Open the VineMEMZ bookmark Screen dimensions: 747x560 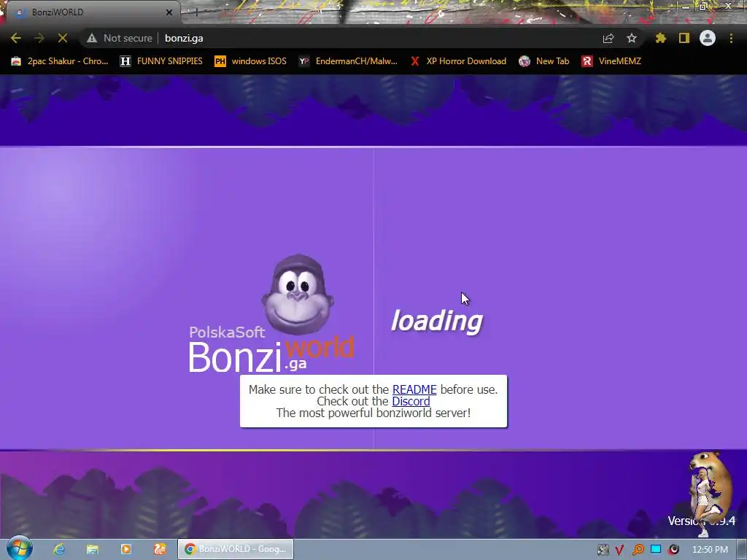click(611, 61)
